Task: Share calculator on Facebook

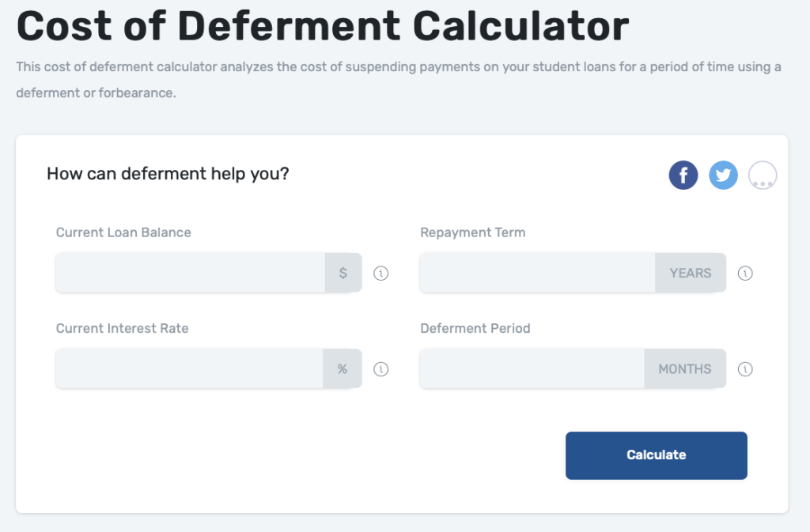Action: pos(683,175)
